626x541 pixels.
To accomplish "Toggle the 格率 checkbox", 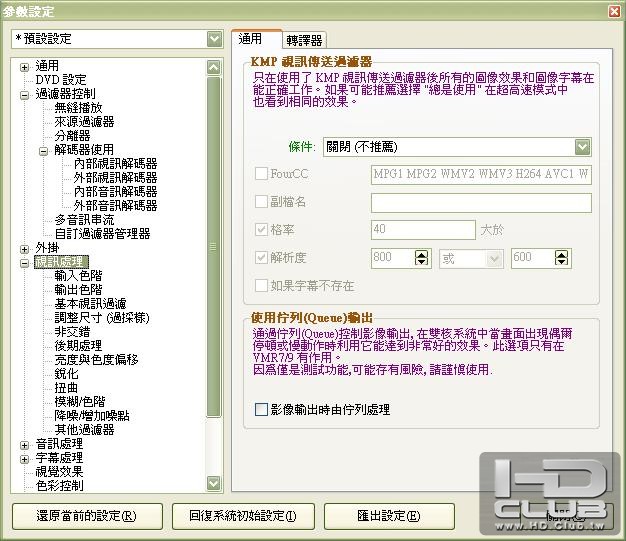I will (261, 230).
